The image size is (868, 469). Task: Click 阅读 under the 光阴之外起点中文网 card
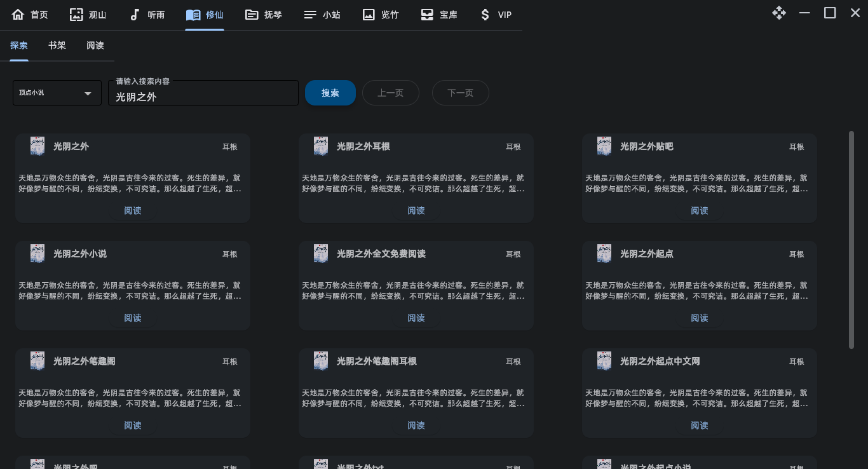[x=700, y=425]
